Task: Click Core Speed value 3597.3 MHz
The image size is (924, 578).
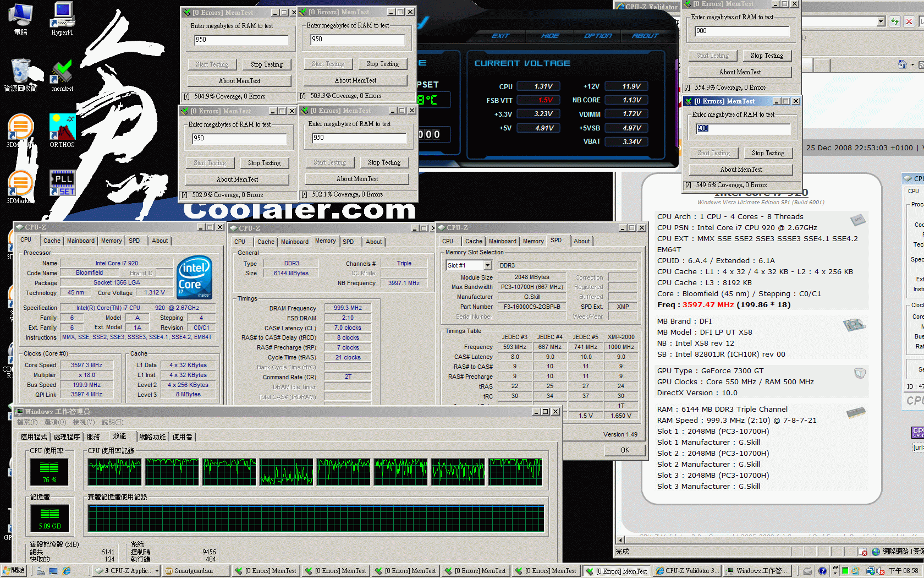Action: tap(86, 365)
